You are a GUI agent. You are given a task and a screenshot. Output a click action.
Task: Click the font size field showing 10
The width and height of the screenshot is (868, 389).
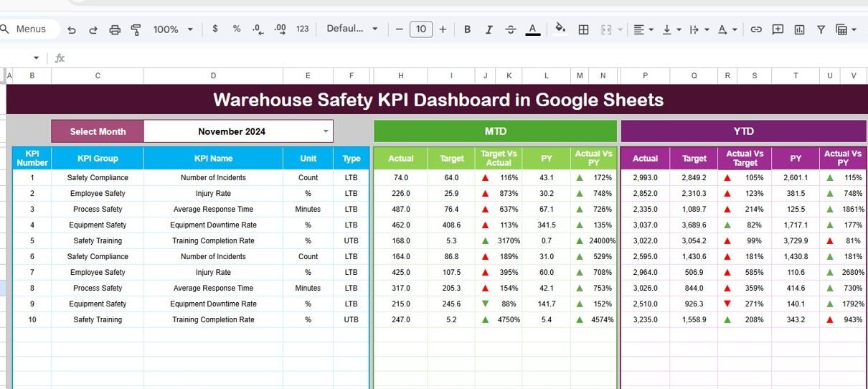click(x=421, y=29)
